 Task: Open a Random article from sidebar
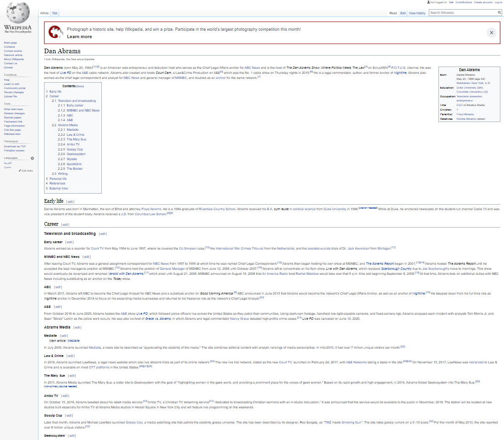(13, 55)
